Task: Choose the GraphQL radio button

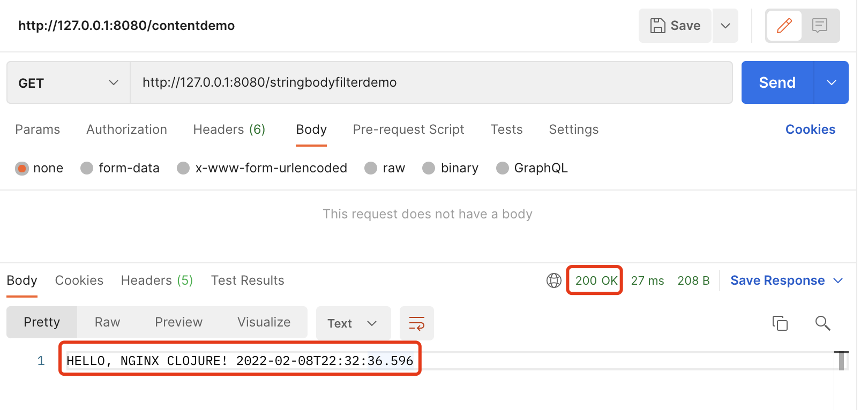Action: (x=502, y=169)
